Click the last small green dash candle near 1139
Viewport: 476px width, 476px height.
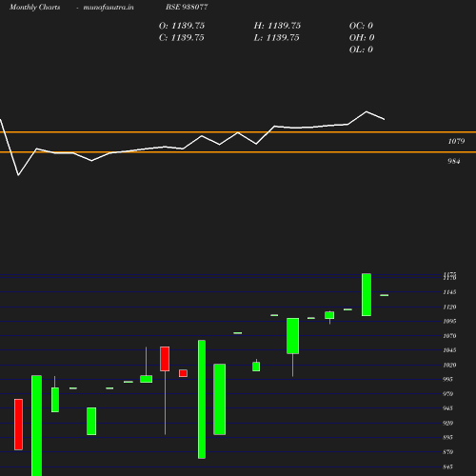pos(385,295)
